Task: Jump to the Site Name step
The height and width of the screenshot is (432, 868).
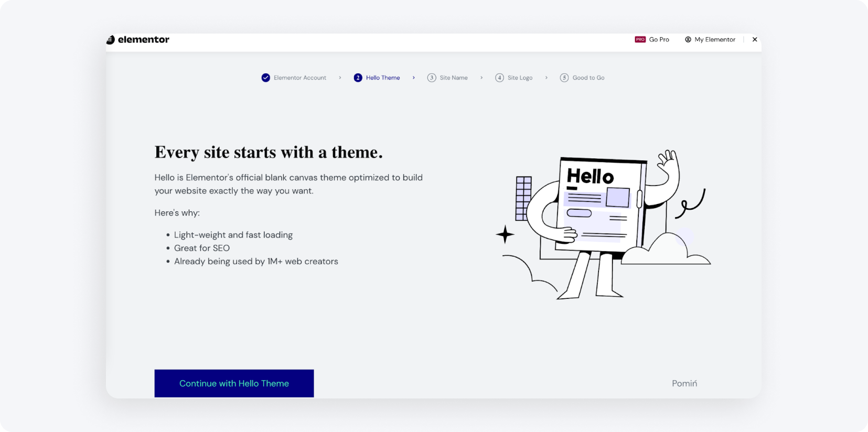Action: click(454, 78)
